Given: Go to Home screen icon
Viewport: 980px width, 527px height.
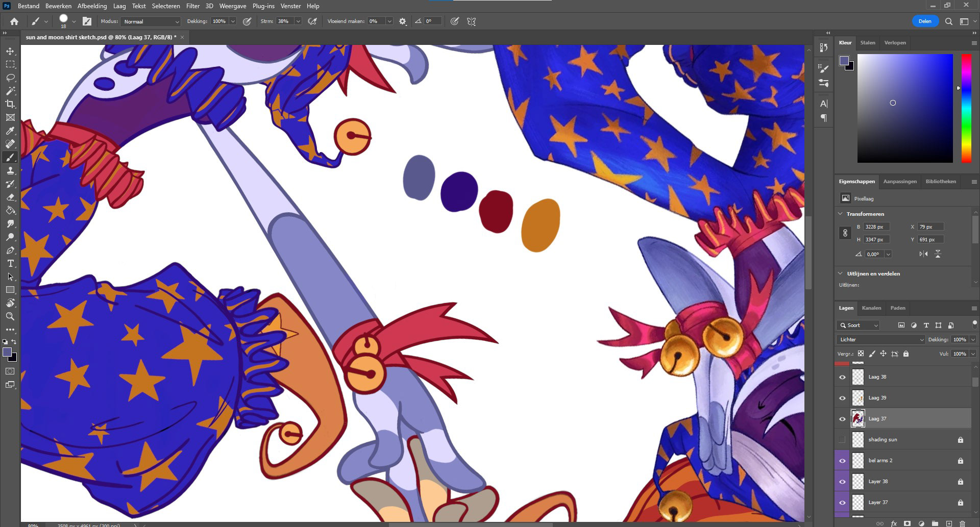Looking at the screenshot, I should [14, 21].
